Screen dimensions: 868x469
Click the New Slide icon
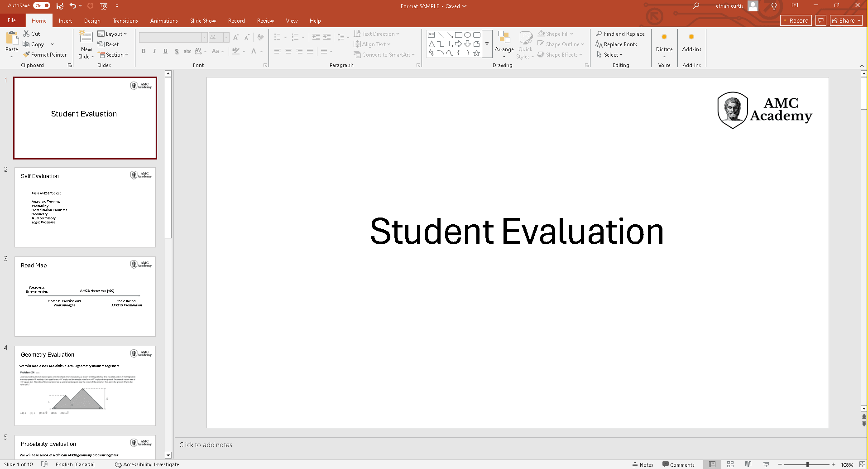pyautogui.click(x=86, y=37)
